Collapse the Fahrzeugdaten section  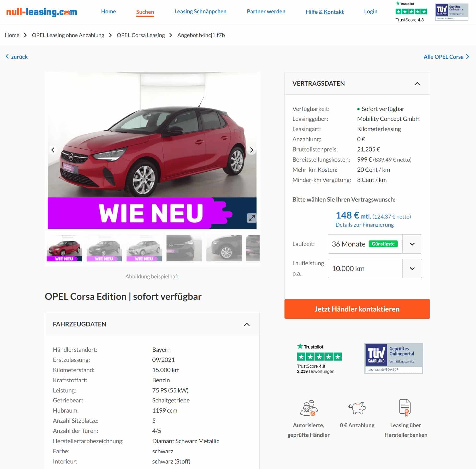(247, 324)
